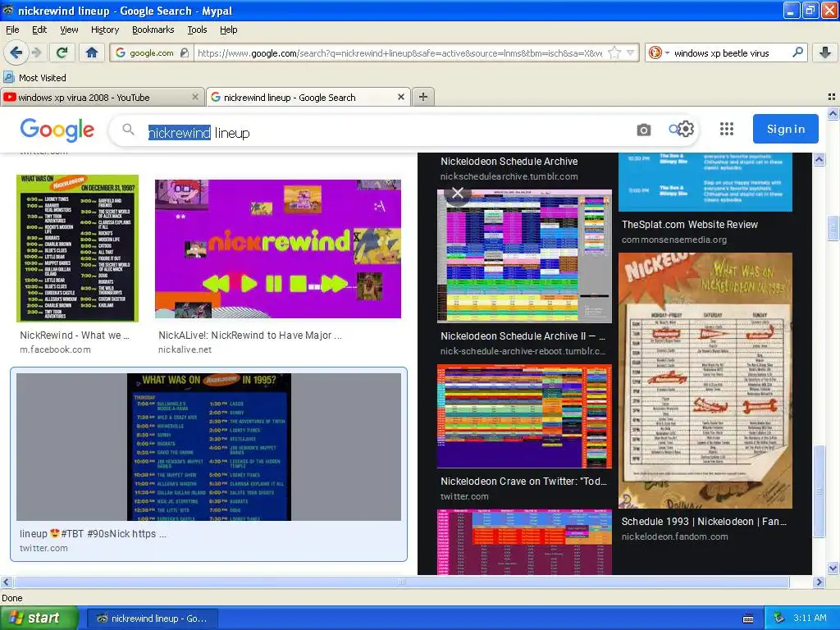
Task: Click the lineup #TBT #90sNick caption
Action: (94, 533)
